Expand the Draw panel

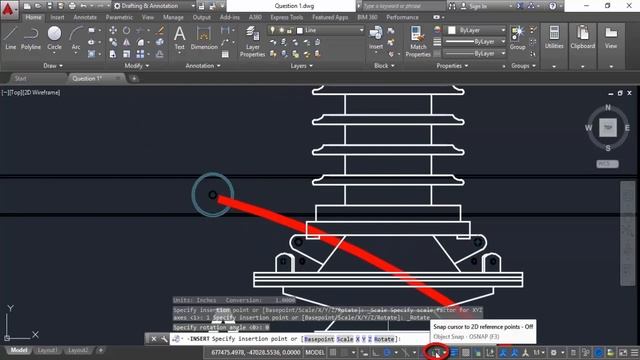tap(53, 66)
